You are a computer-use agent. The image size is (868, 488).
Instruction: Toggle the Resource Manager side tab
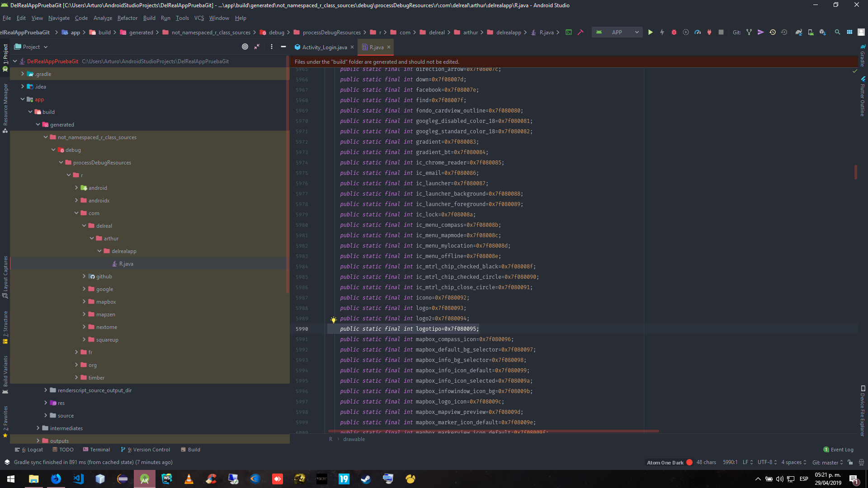(x=5, y=108)
